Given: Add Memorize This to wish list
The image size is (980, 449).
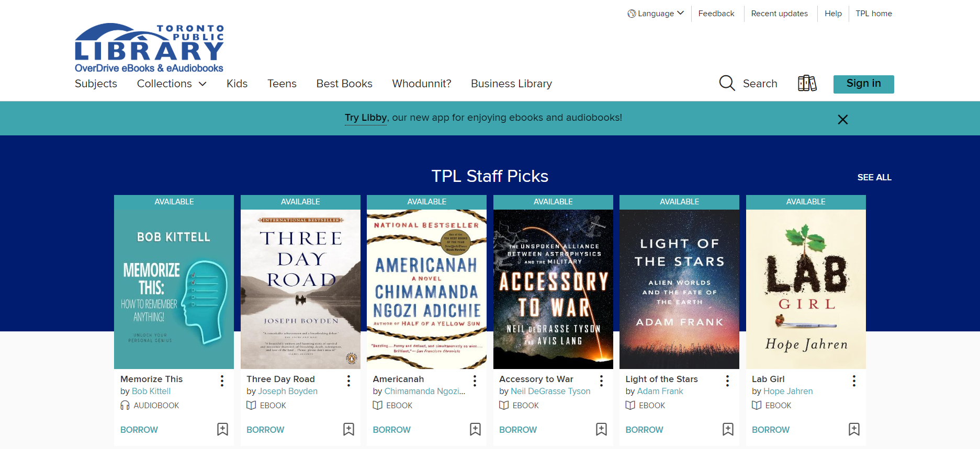Looking at the screenshot, I should pyautogui.click(x=222, y=429).
